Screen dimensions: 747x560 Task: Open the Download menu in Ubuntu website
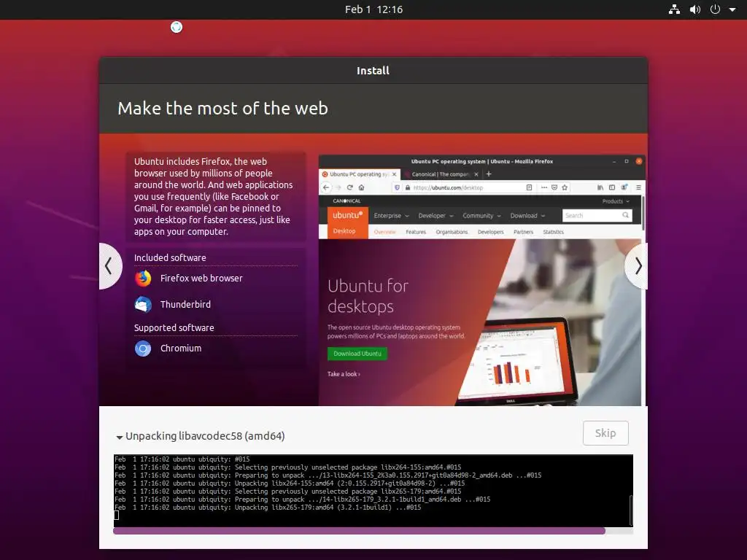[527, 216]
